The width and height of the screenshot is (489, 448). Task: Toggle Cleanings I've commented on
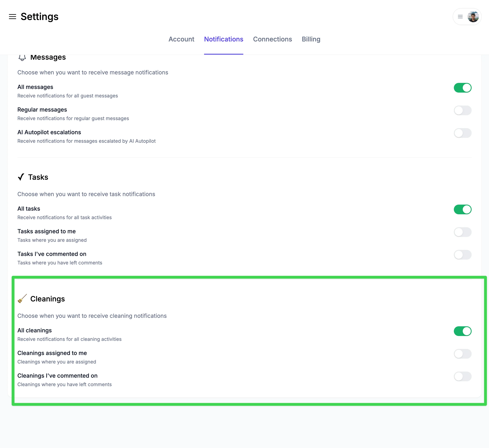tap(462, 376)
